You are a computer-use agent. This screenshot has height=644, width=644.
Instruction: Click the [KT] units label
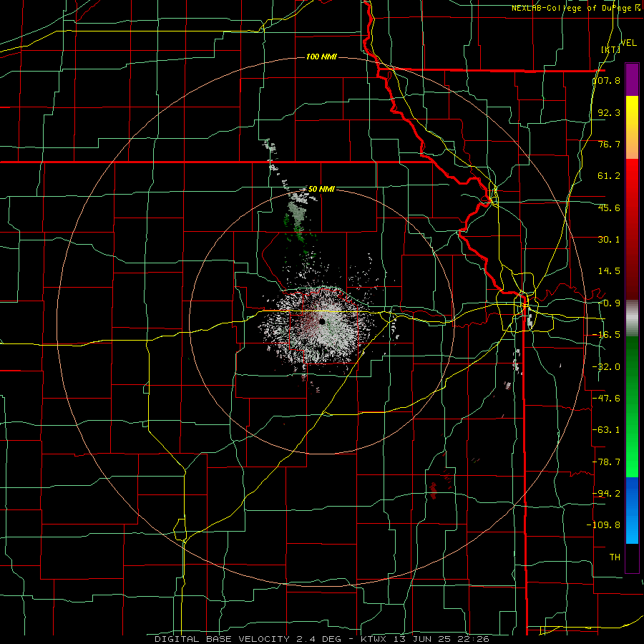(x=611, y=49)
